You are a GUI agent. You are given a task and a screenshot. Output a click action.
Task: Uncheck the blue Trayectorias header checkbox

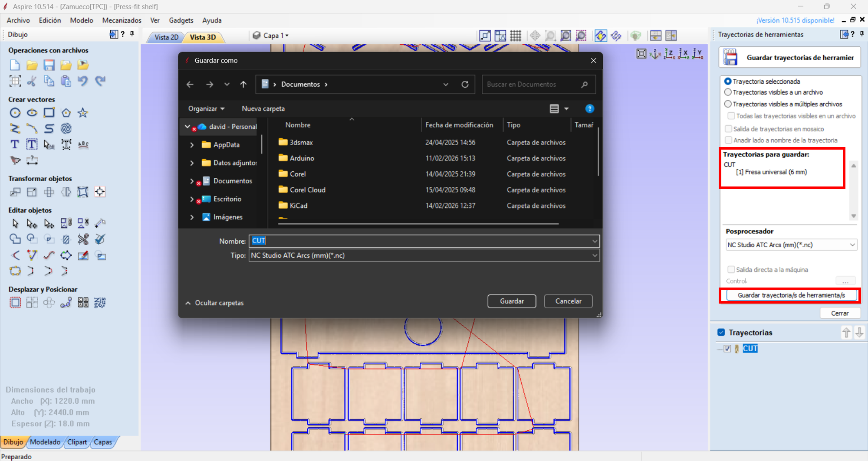tap(721, 333)
